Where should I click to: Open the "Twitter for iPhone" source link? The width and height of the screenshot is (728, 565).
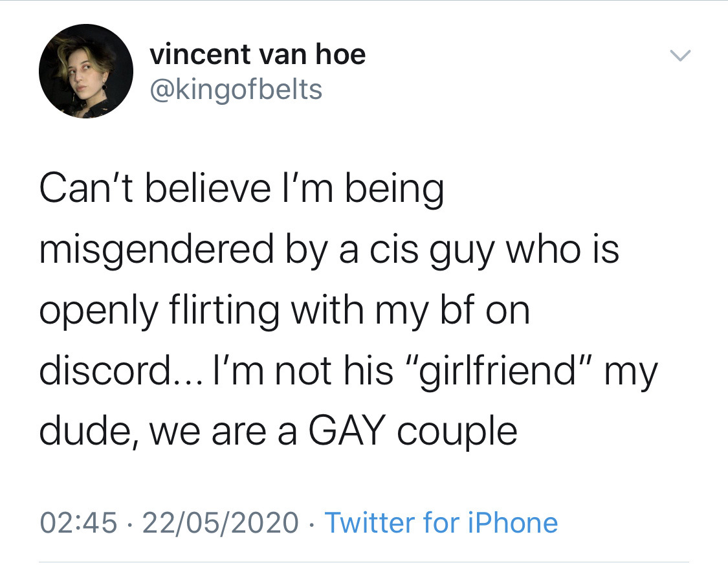[441, 522]
